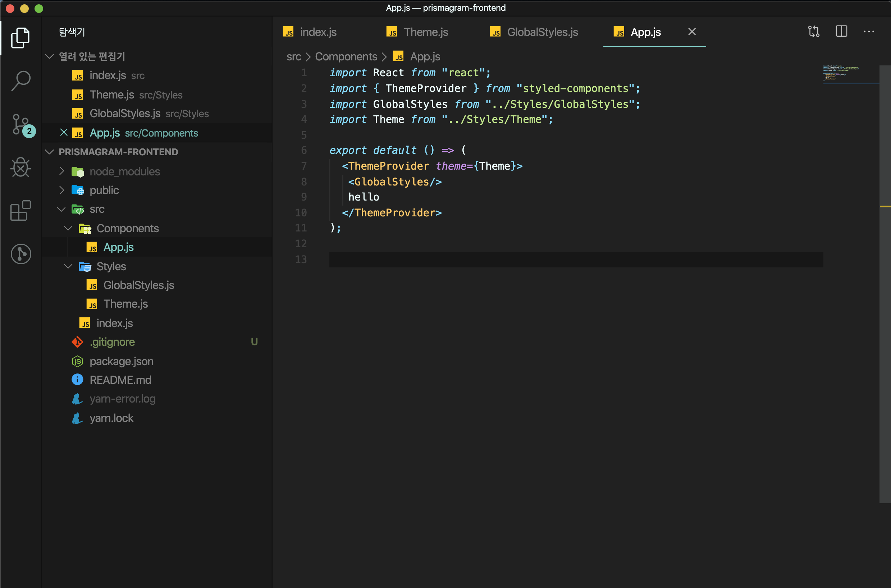Click the U git status badge
The width and height of the screenshot is (891, 588).
click(x=254, y=342)
